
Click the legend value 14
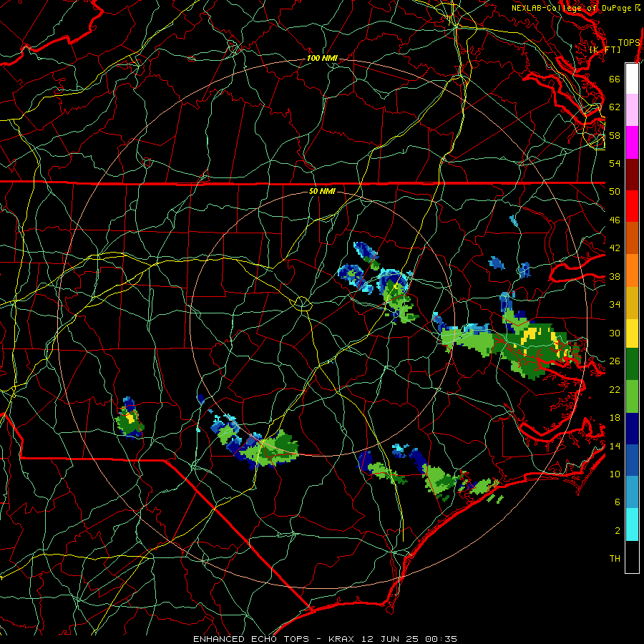tap(615, 446)
